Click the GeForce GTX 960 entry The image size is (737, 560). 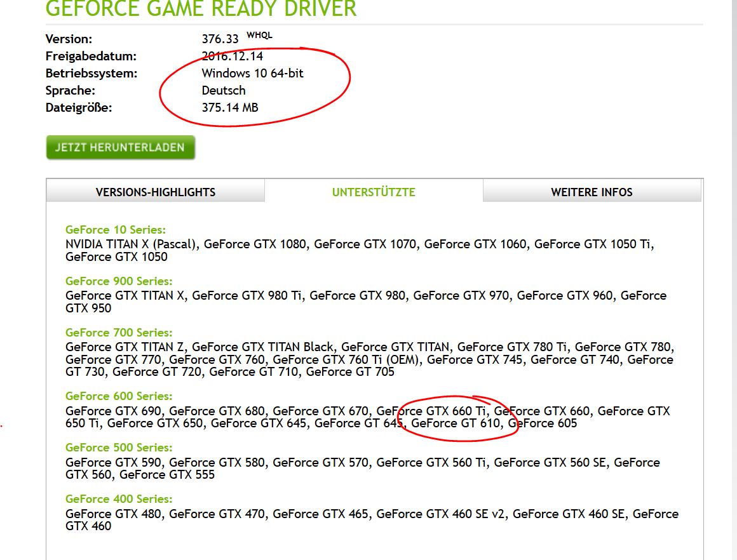pos(565,295)
